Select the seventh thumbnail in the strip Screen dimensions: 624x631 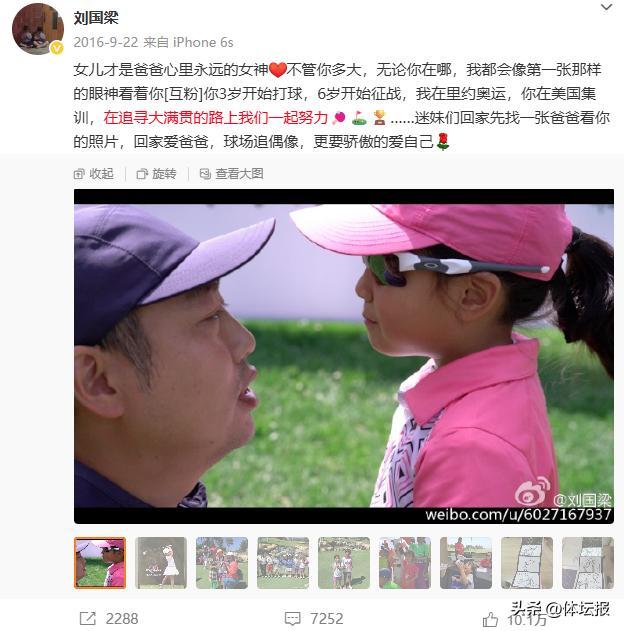pos(466,563)
